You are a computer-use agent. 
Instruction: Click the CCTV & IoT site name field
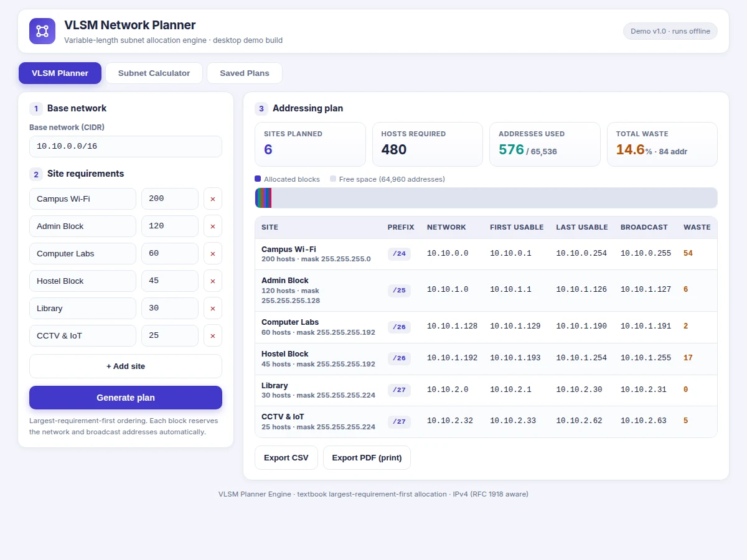(x=83, y=336)
